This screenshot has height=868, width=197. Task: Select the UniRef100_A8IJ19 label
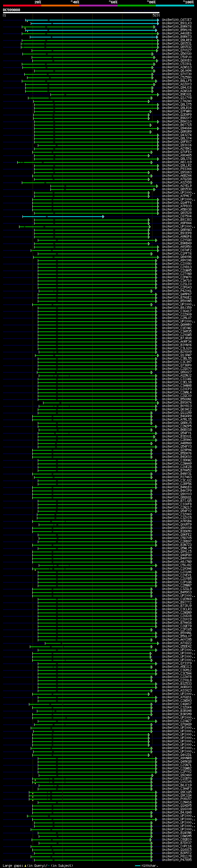(x=177, y=162)
